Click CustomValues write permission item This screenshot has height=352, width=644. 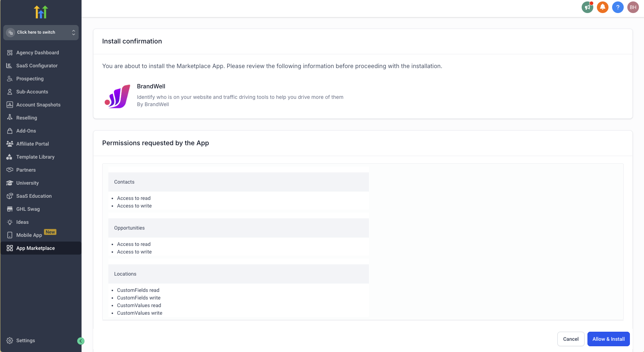pos(140,313)
